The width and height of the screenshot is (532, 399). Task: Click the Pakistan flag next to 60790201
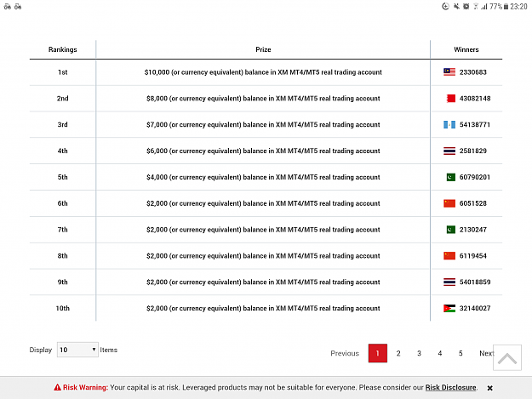coord(451,177)
